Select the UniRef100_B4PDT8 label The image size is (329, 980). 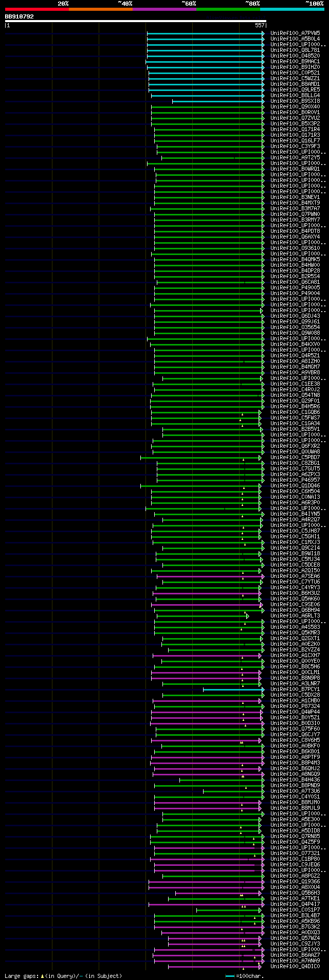tap(295, 231)
